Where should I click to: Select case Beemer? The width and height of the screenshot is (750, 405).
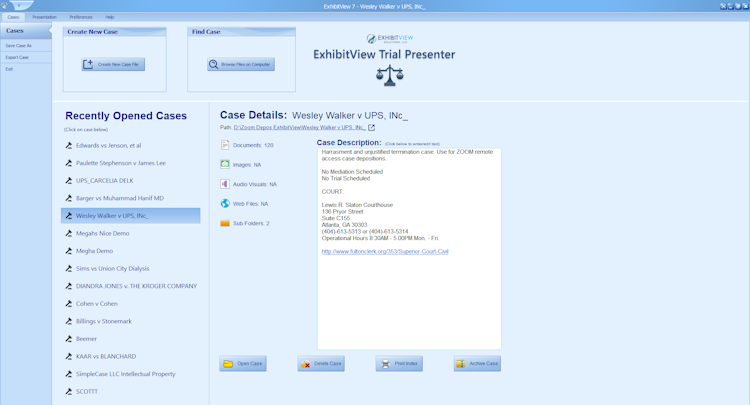coord(86,339)
